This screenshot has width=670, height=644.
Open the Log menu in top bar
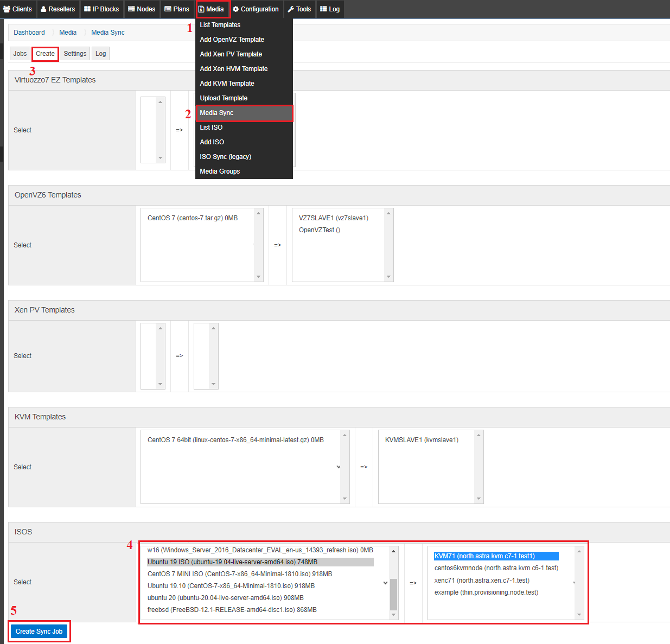[x=330, y=9]
